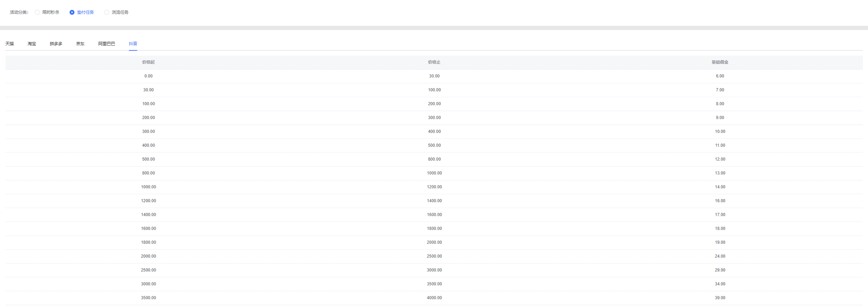
Task: Click the 抖音 tab
Action: [x=133, y=44]
